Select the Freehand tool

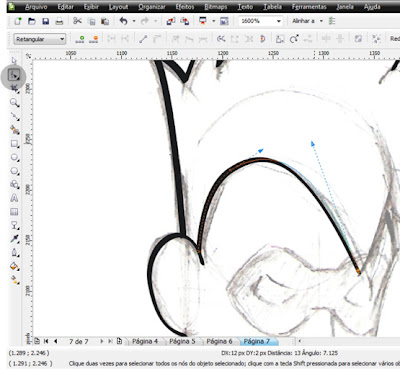point(14,116)
